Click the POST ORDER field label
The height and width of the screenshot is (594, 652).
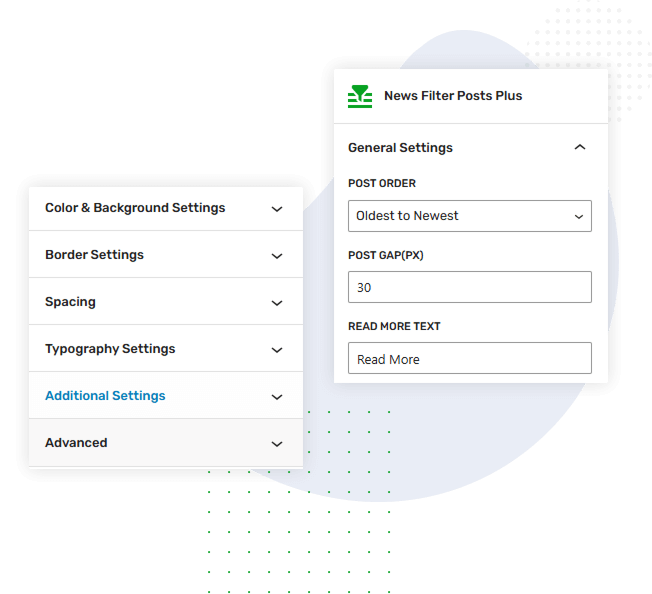point(382,184)
